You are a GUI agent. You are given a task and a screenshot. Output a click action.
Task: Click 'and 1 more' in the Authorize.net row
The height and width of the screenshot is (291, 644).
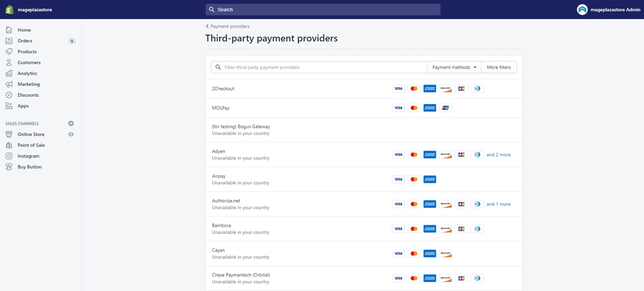[499, 204]
